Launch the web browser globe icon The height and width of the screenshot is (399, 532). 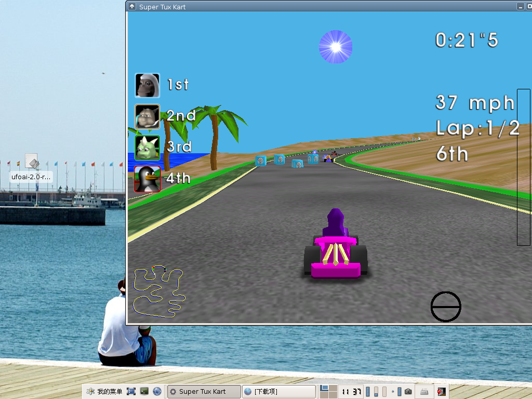(x=157, y=392)
